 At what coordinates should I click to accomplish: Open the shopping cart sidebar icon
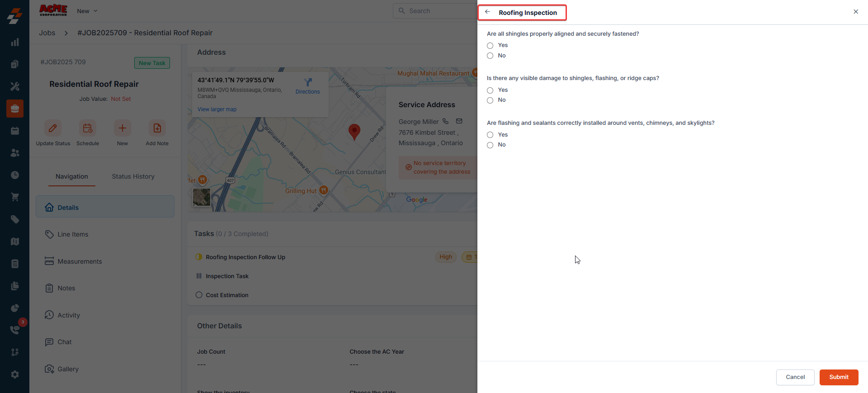point(15,197)
